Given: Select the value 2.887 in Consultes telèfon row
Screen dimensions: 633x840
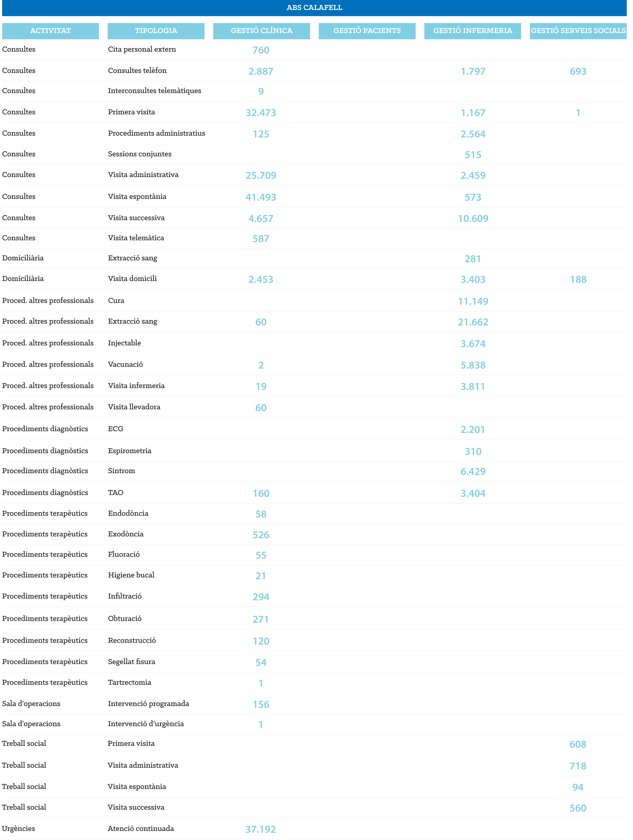Looking at the screenshot, I should 261,71.
